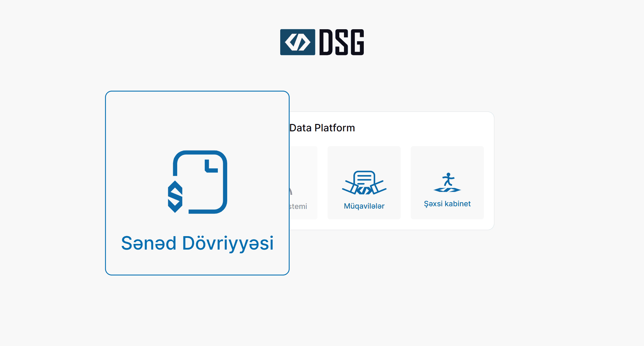Click the Şəxsi kabinet running person icon

tap(447, 182)
